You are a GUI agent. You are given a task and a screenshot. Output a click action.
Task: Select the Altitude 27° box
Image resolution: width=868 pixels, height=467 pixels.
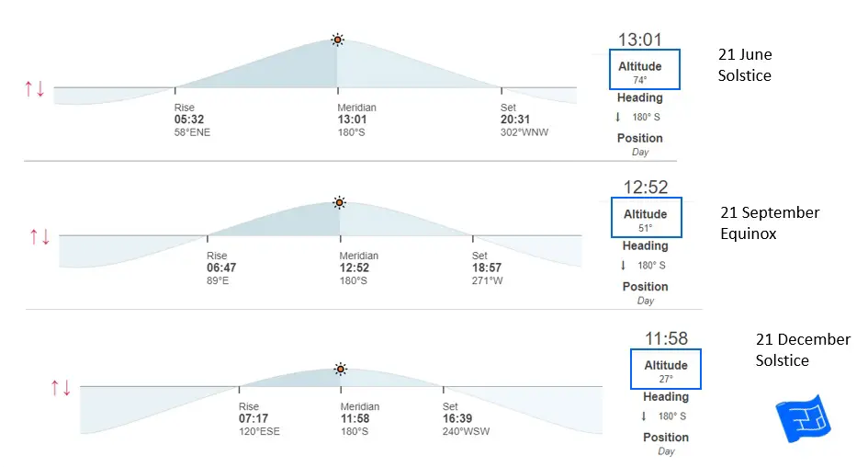[666, 370]
